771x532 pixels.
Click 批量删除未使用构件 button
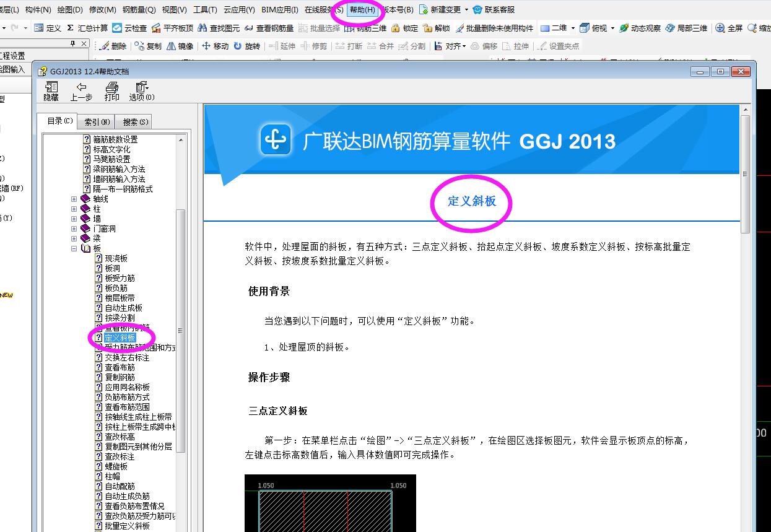494,28
